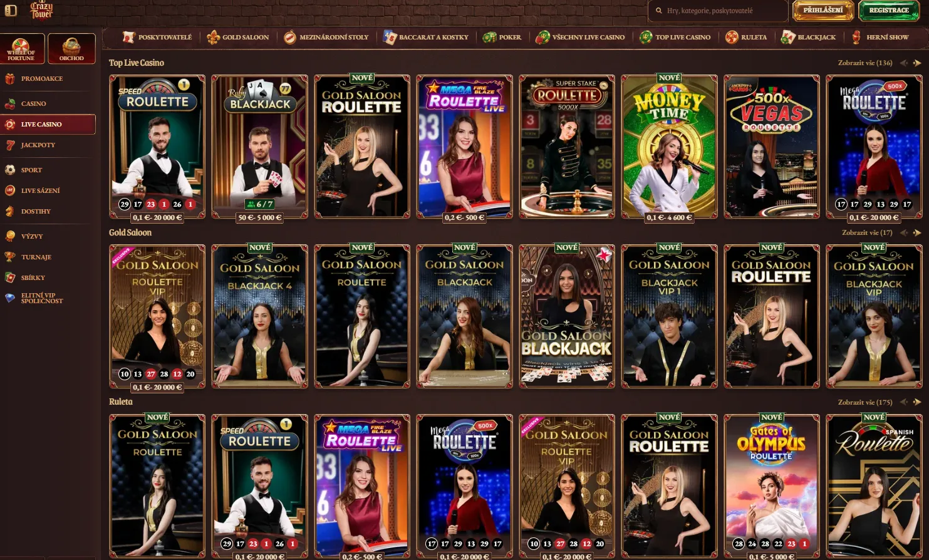Click Zobrazit vše (17) for Gold Saloon
Viewport: 929px width, 560px height.
pos(867,232)
